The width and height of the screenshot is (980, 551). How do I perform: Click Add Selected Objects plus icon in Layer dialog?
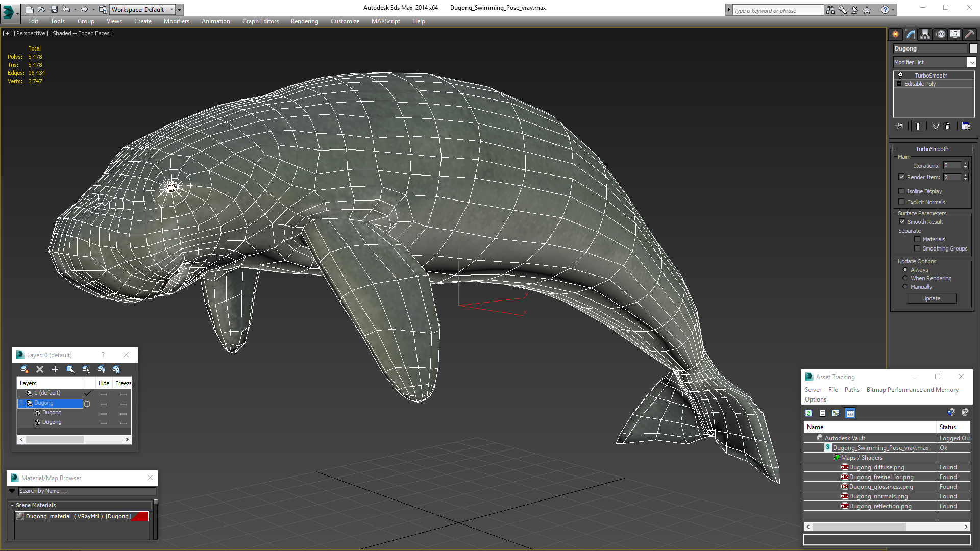[55, 369]
